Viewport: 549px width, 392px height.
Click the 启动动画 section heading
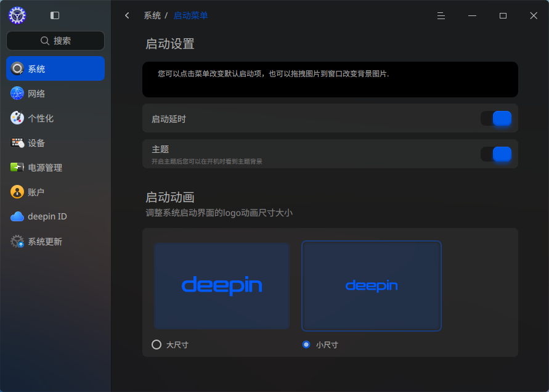[x=170, y=197]
